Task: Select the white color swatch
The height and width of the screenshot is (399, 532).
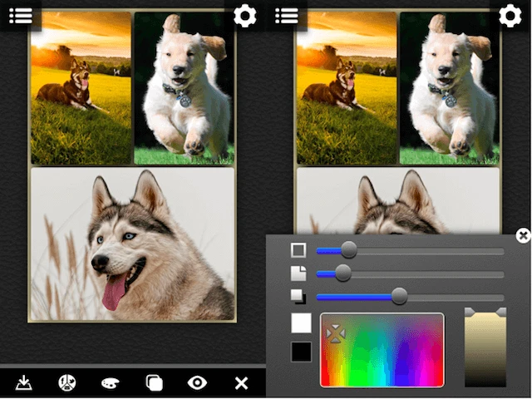Action: [301, 323]
